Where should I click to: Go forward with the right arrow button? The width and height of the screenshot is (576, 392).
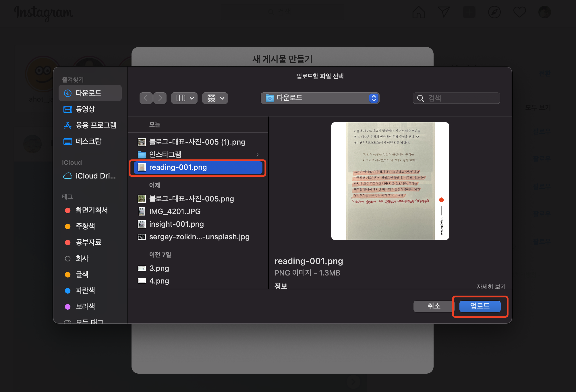coord(160,98)
